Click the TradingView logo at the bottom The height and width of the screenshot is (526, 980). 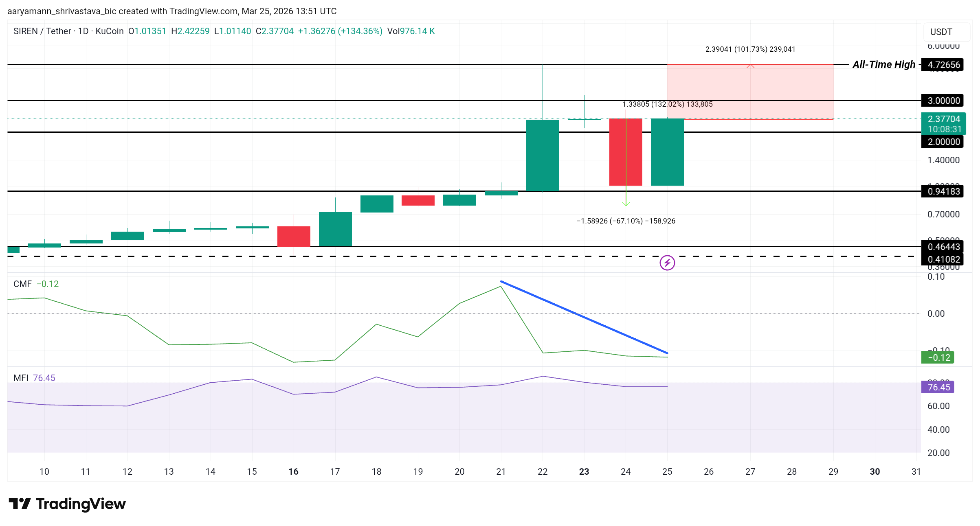click(x=67, y=504)
